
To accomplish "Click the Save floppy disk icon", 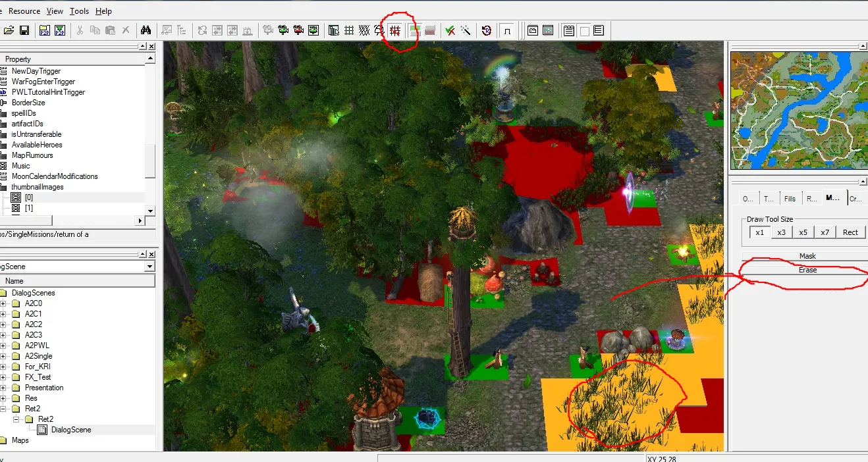I will point(24,30).
